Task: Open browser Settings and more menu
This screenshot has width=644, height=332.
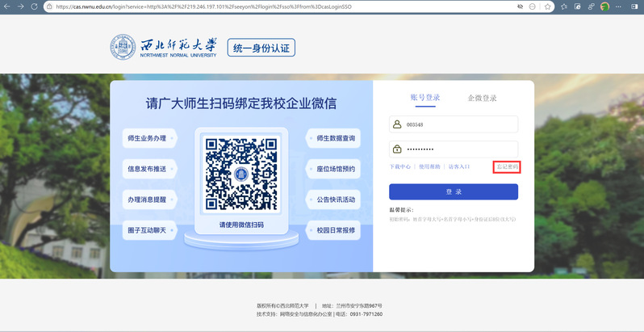Action: (x=618, y=6)
